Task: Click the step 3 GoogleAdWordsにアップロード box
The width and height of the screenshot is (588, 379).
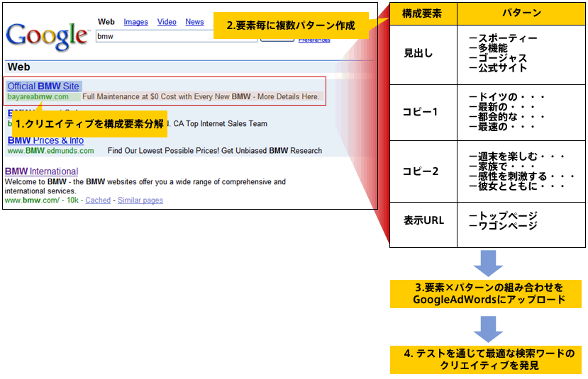Action: pos(487,294)
